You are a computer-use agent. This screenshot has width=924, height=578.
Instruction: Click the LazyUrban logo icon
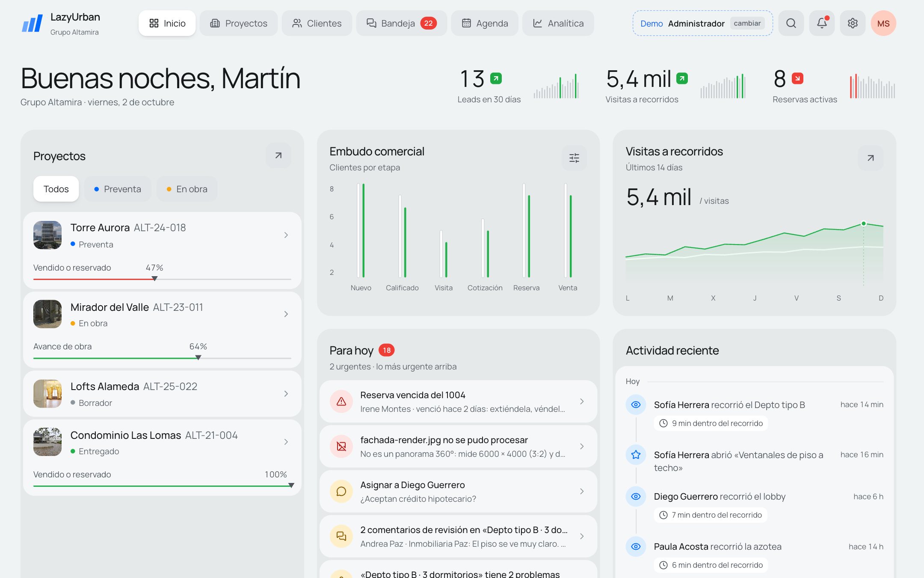point(32,23)
